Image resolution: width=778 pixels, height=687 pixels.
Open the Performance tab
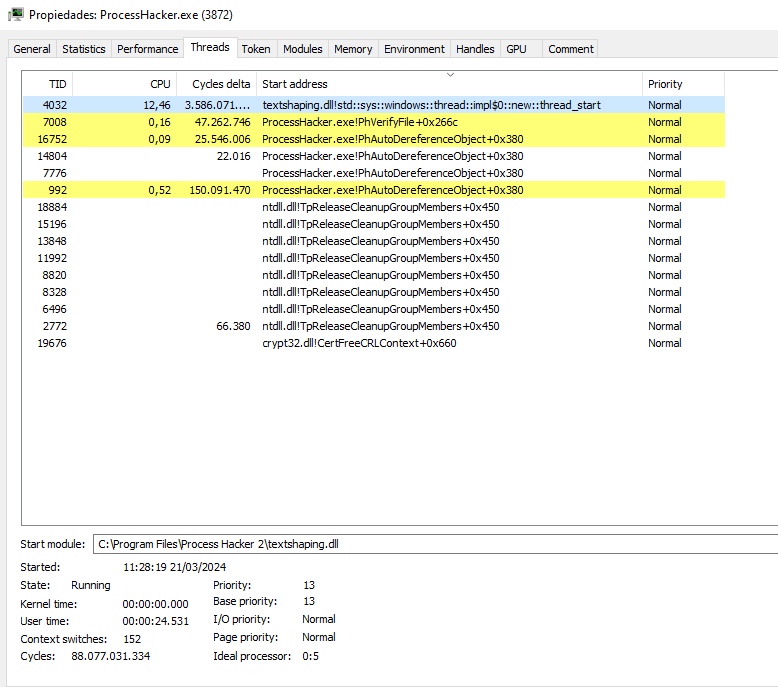(147, 49)
